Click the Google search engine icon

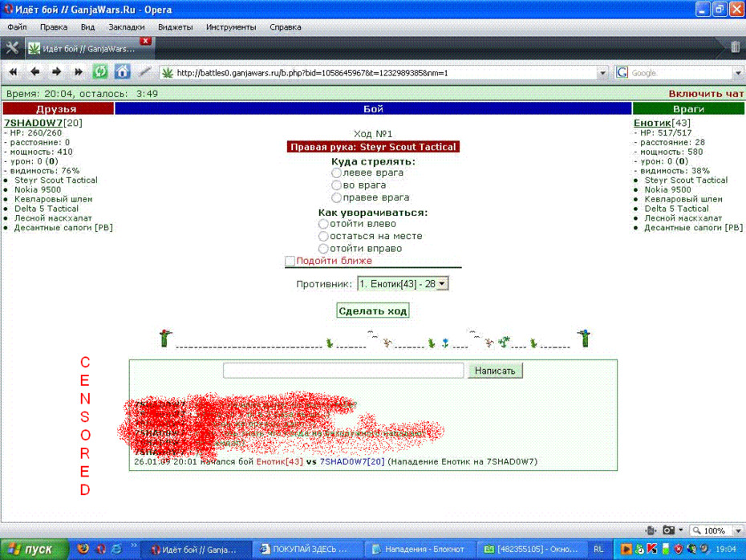pyautogui.click(x=622, y=73)
